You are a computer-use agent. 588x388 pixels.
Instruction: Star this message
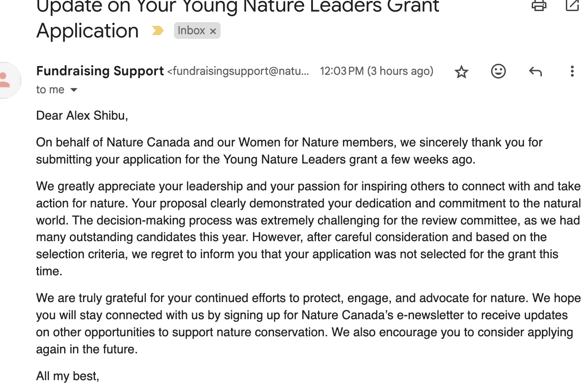pos(461,72)
